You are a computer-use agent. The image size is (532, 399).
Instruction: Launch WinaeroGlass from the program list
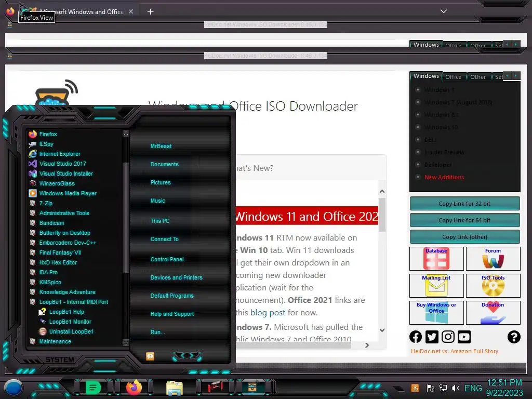coord(51,183)
